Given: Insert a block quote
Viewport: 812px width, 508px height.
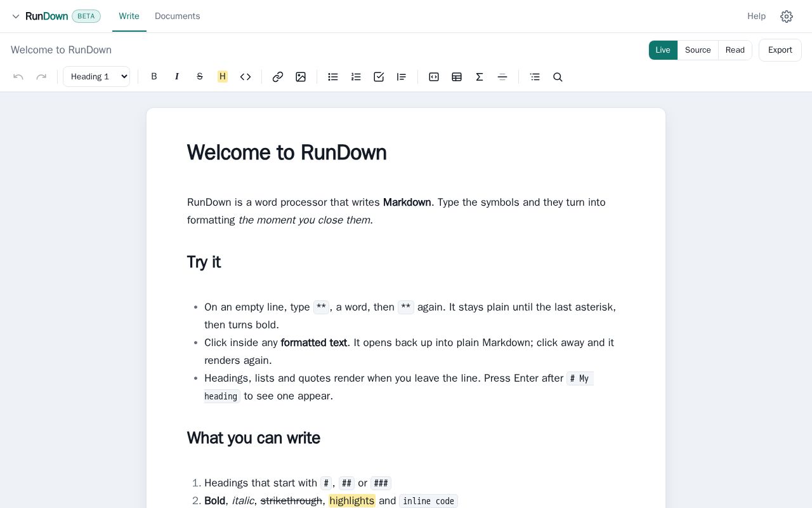Looking at the screenshot, I should coord(402,77).
